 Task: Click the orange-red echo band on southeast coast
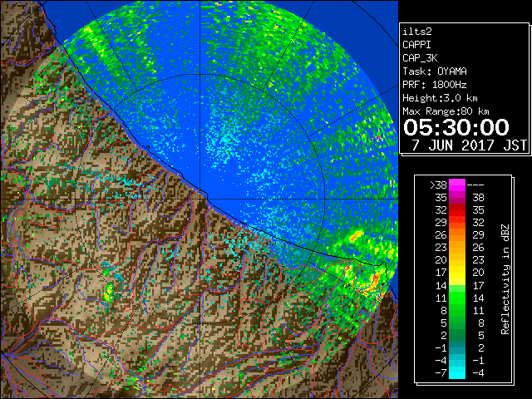(375, 282)
